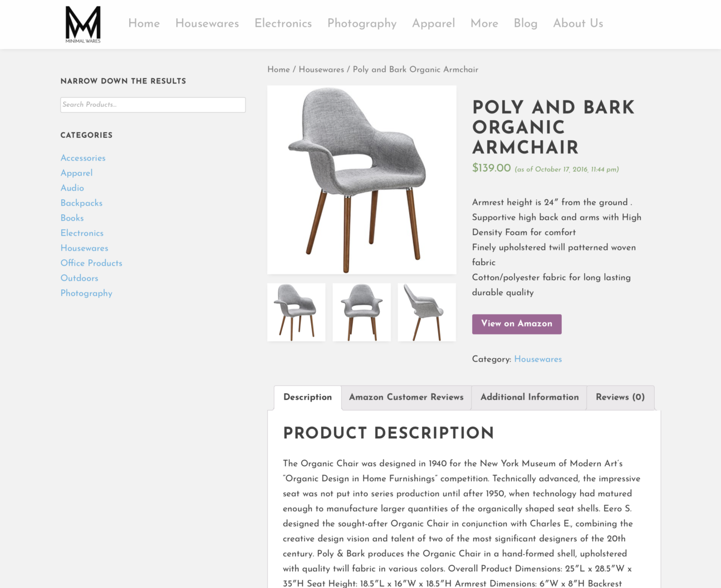Open the Electronics navigation menu
The width and height of the screenshot is (721, 588).
[x=283, y=23]
